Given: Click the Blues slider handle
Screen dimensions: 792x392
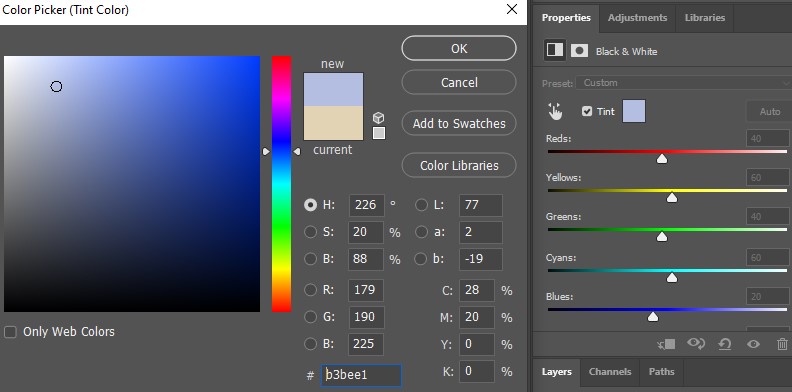Looking at the screenshot, I should point(653,317).
